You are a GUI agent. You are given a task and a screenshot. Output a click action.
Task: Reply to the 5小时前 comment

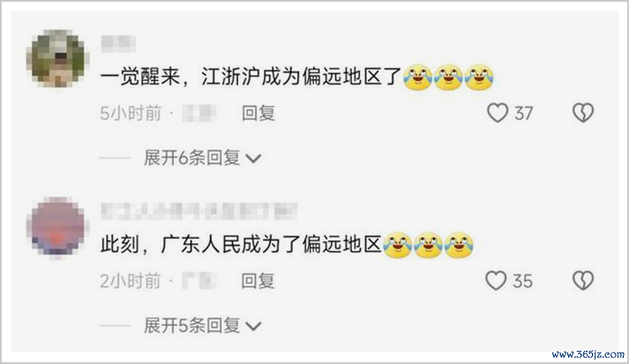pos(258,113)
